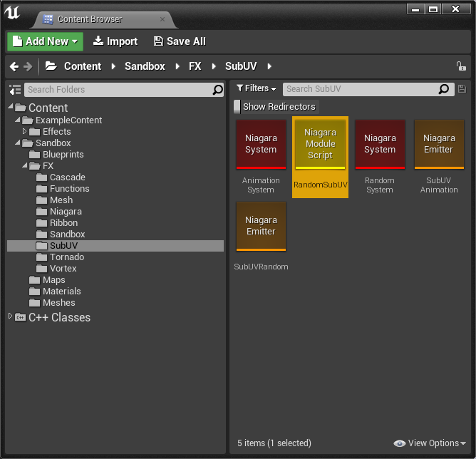
Task: Click the C++ Classes folder icon
Action: point(21,317)
